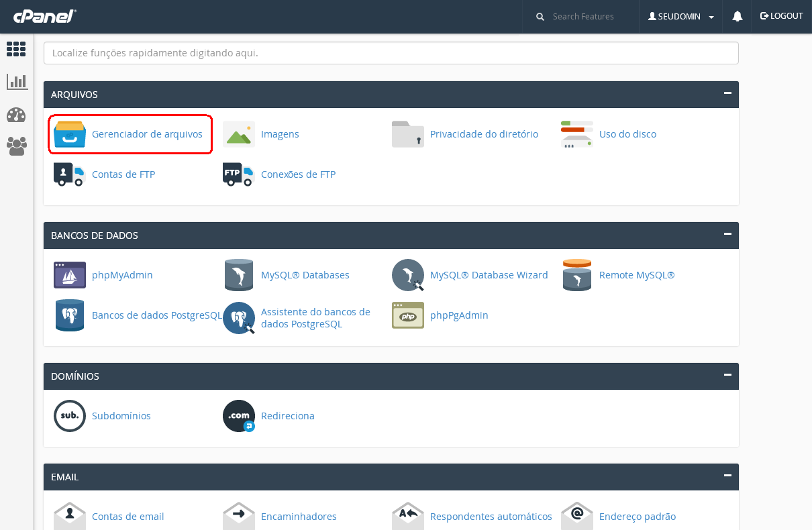
Task: Open the Bancos de dados PostgreSQL icon
Action: coord(70,315)
